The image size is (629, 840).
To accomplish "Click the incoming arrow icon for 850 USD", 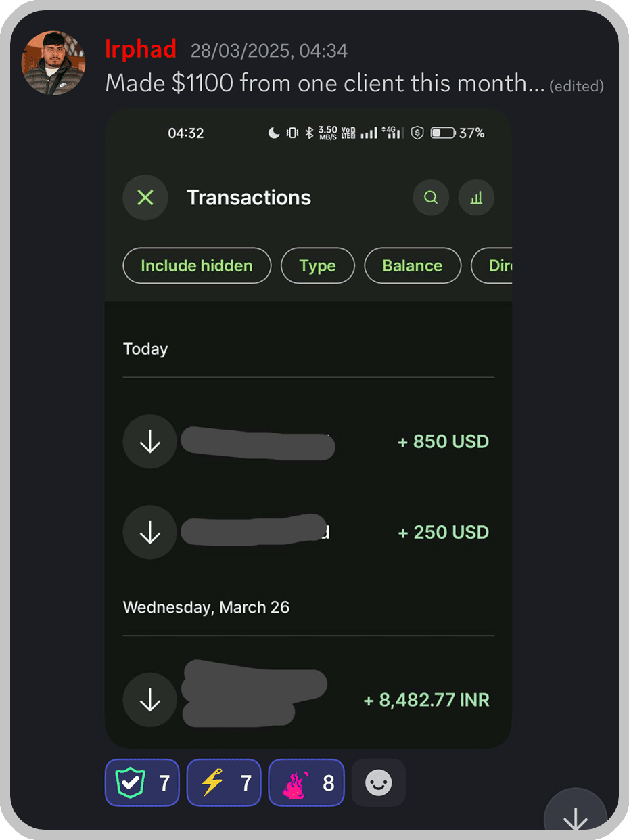I will pyautogui.click(x=149, y=441).
